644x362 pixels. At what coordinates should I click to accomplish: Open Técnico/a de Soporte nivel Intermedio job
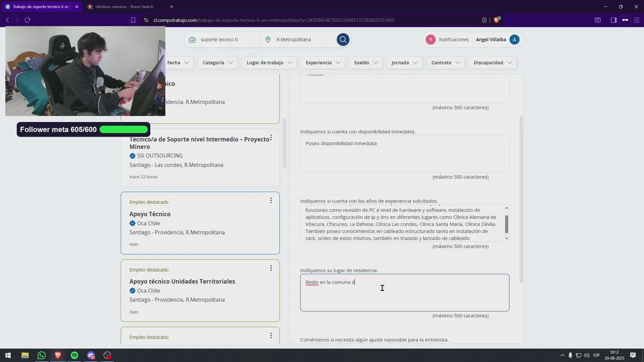click(x=199, y=143)
